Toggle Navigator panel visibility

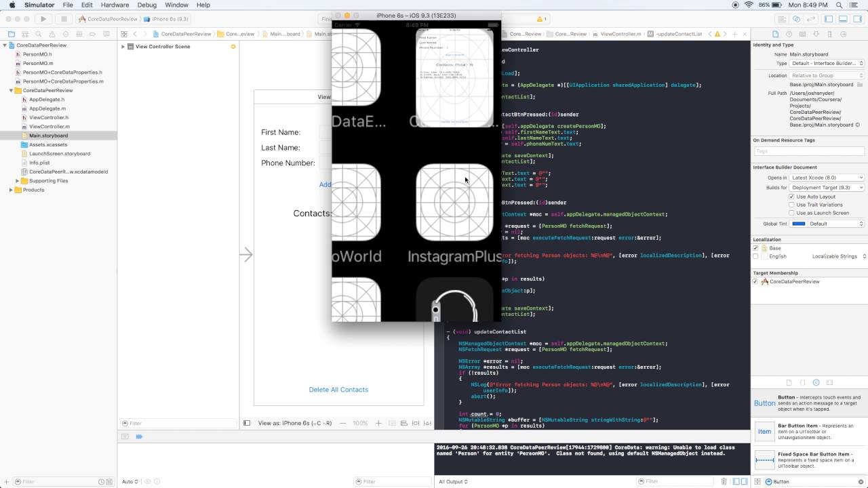(829, 19)
